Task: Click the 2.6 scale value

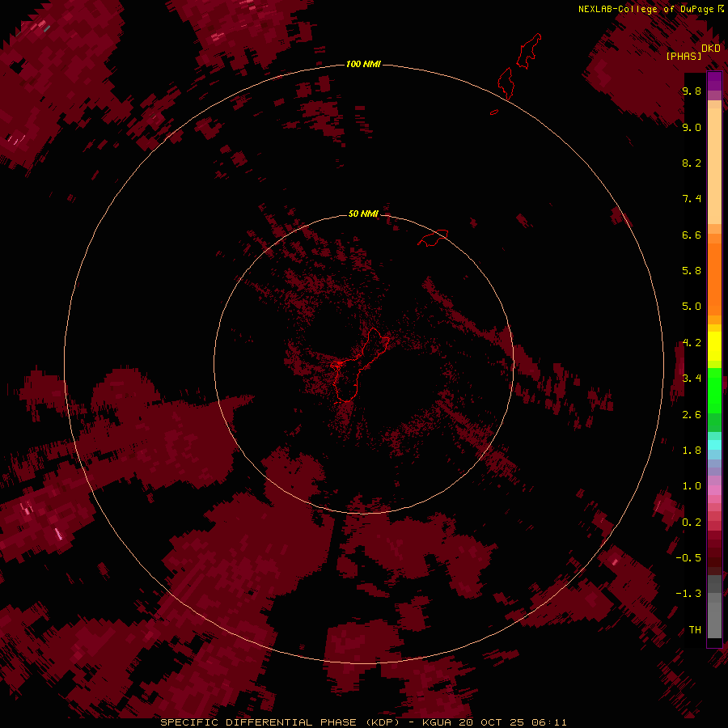Action: [x=692, y=415]
